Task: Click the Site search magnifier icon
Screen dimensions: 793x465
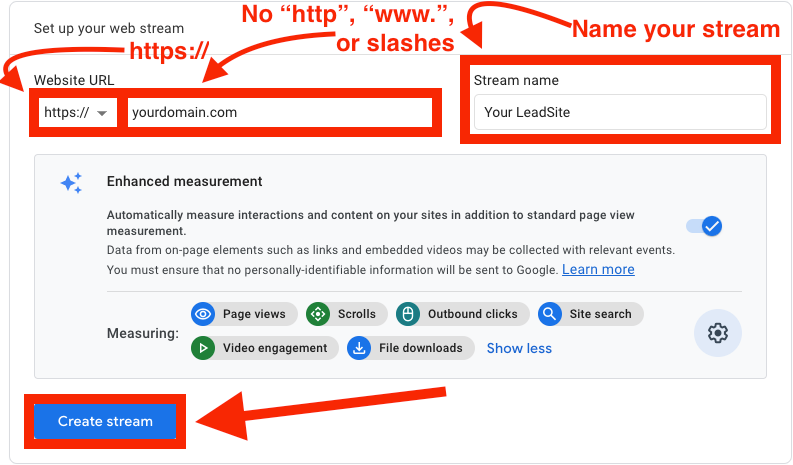Action: (550, 314)
